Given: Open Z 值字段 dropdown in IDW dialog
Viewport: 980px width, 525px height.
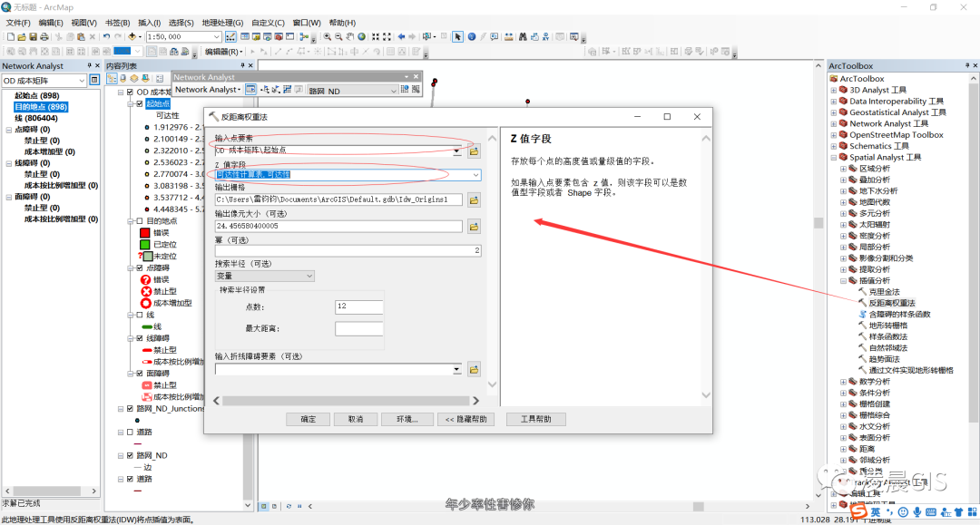Looking at the screenshot, I should click(475, 175).
